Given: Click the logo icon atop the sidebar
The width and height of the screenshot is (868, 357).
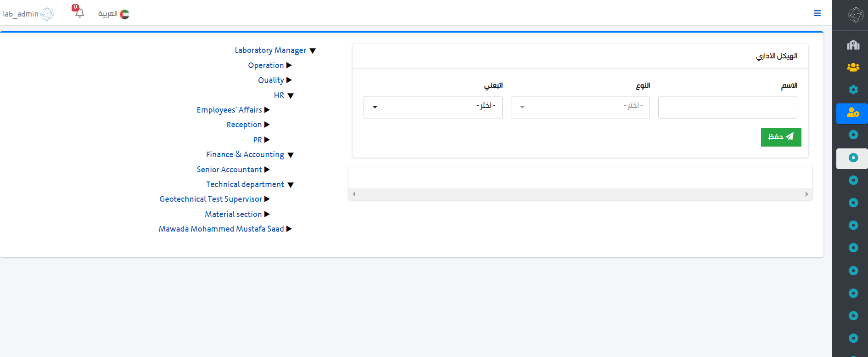Looking at the screenshot, I should pos(856,15).
